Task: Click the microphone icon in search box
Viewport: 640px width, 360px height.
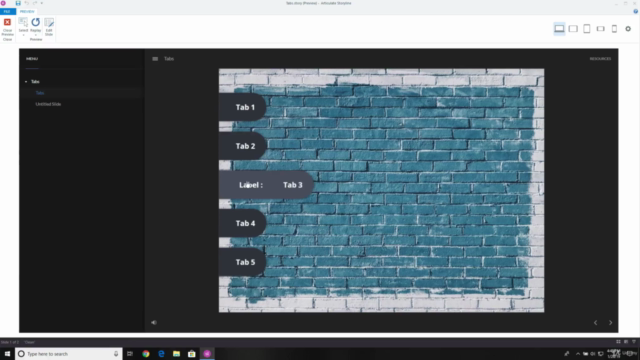Action: point(116,354)
